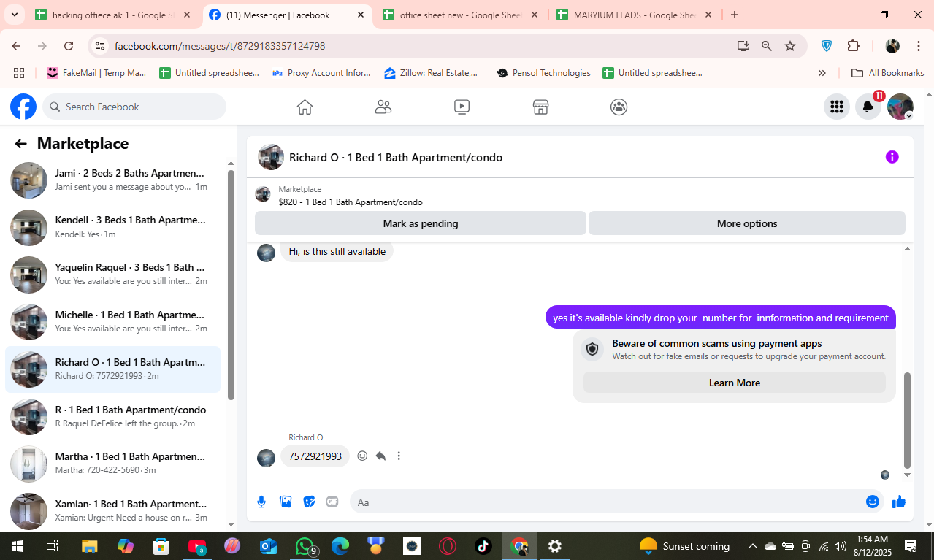Expand hidden bookmarks chevron

[822, 73]
